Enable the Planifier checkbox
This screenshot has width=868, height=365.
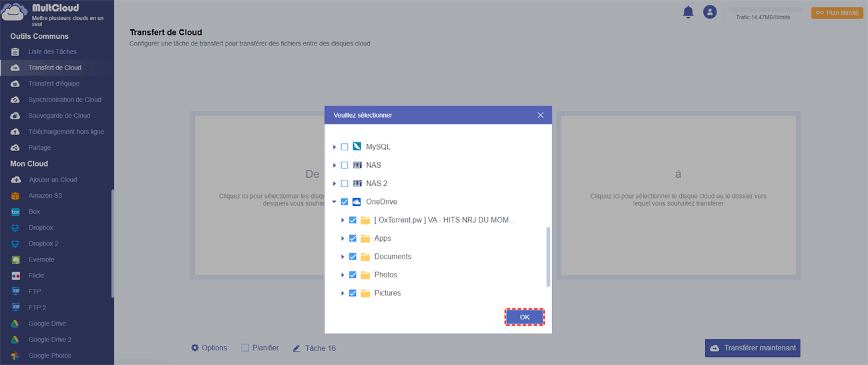pos(245,348)
